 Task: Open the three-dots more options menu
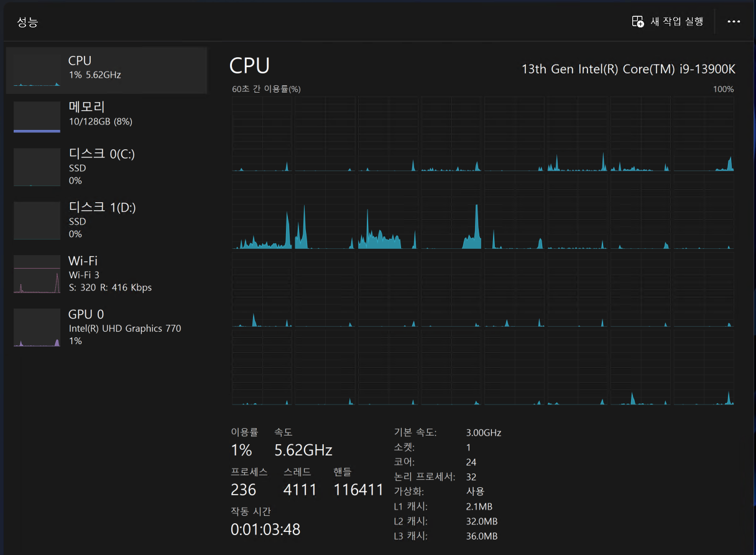734,22
